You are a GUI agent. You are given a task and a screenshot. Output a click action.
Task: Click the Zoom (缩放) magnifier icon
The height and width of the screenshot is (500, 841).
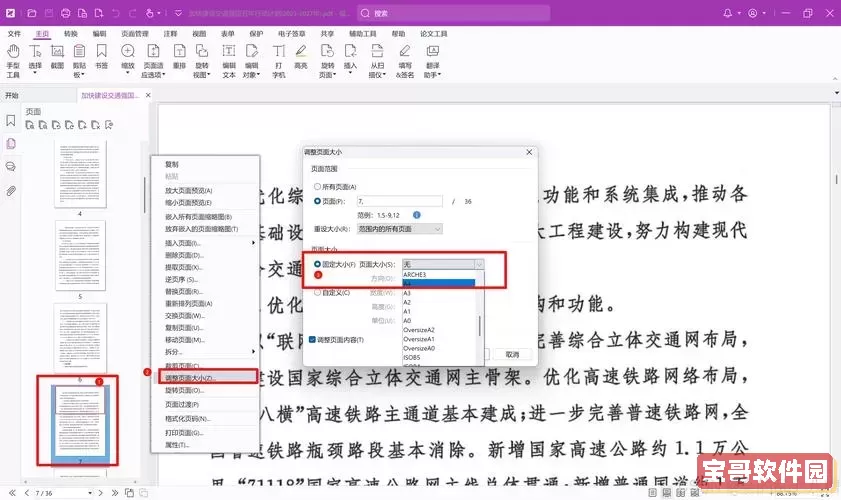tap(128, 52)
